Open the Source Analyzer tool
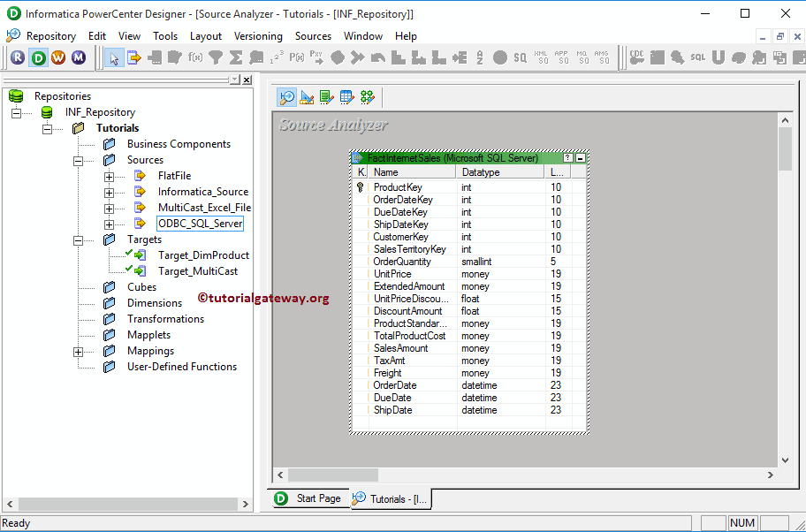Screen dimensions: 806x532 tap(287, 97)
